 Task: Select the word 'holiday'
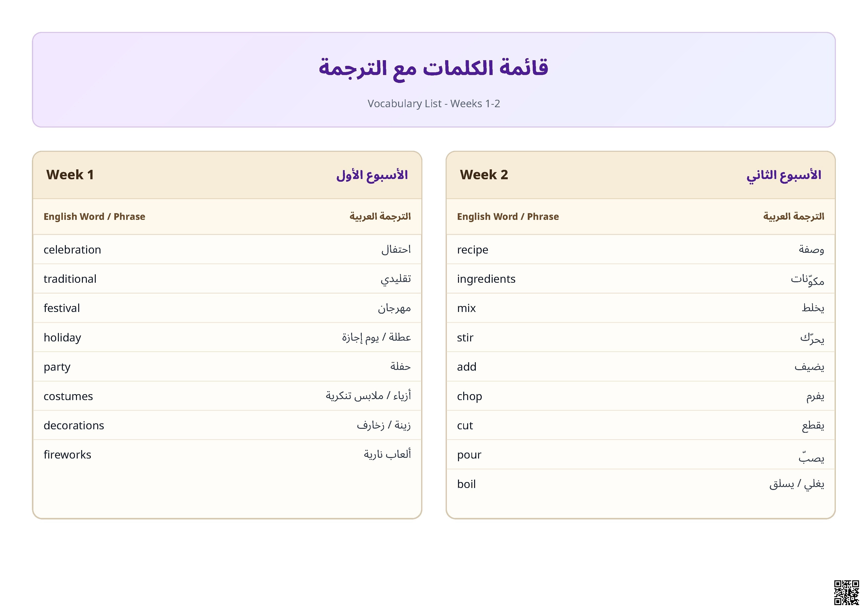point(62,338)
